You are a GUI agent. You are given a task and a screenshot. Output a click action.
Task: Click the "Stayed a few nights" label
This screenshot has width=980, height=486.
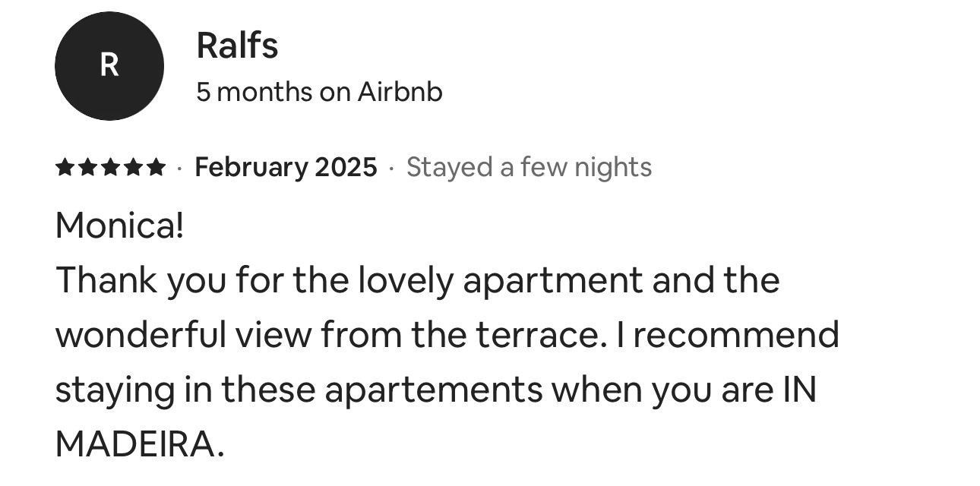tap(529, 167)
